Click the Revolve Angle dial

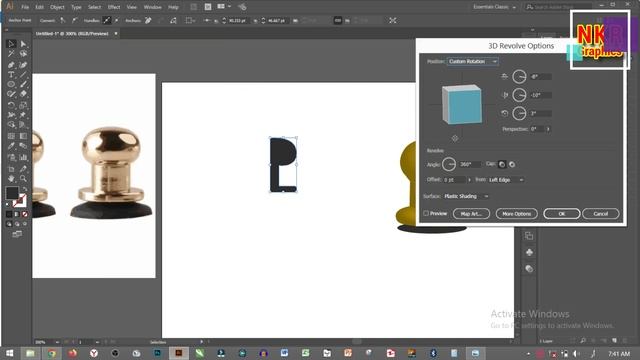click(x=449, y=164)
